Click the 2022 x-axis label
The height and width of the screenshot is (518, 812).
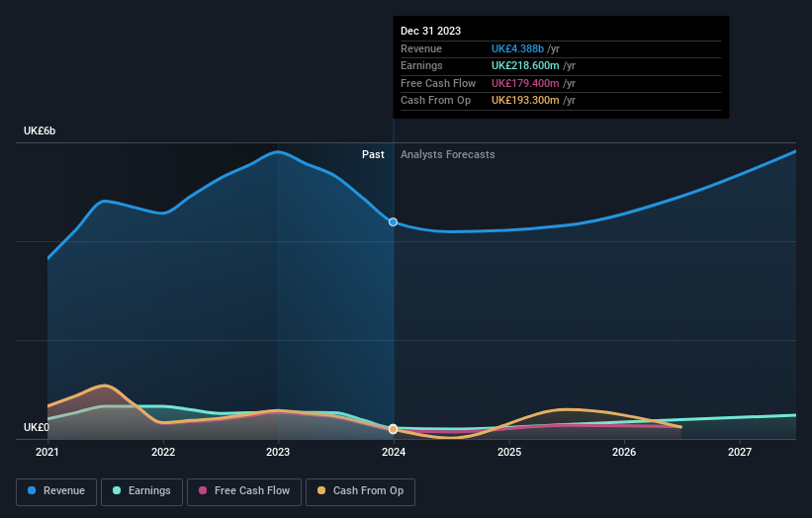tap(163, 453)
